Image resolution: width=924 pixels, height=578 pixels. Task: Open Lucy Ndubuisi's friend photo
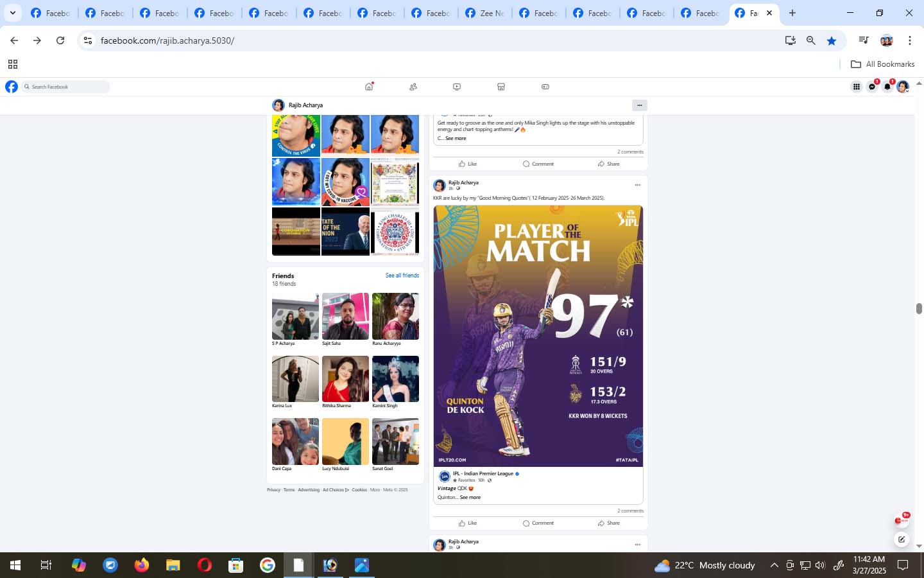coord(345,442)
